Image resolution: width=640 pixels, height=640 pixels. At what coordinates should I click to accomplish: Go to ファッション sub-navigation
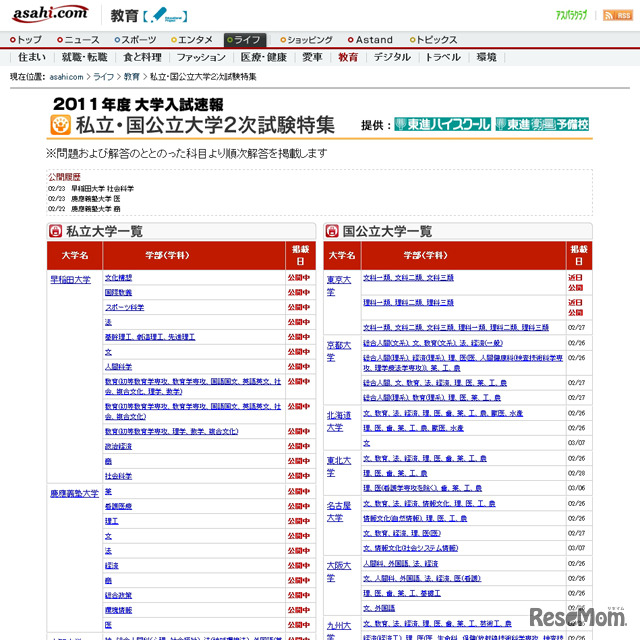click(x=201, y=57)
